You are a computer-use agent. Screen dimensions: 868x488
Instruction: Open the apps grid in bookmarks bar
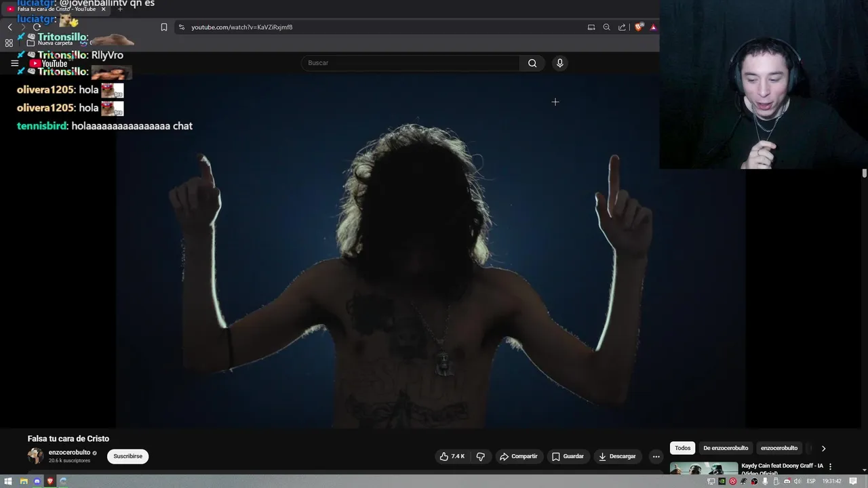point(9,43)
